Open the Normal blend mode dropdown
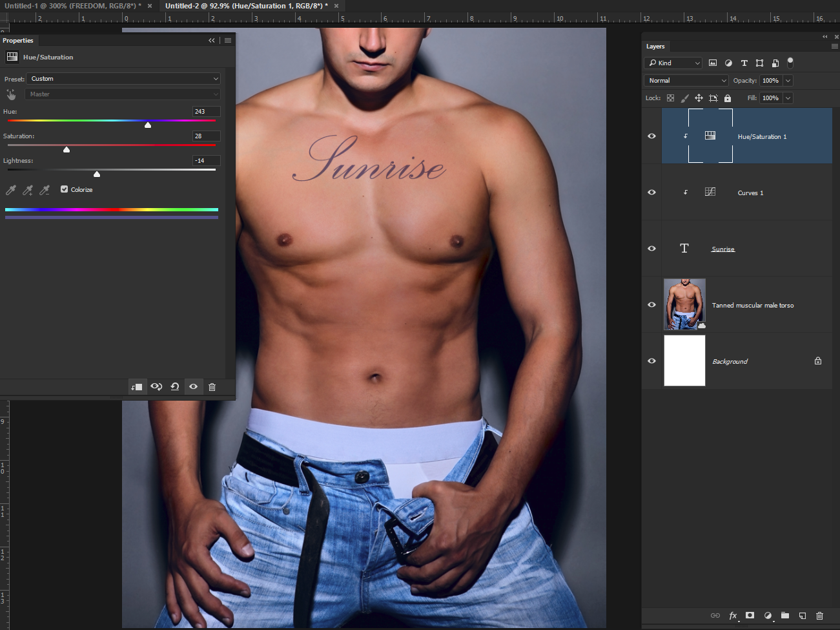 686,81
